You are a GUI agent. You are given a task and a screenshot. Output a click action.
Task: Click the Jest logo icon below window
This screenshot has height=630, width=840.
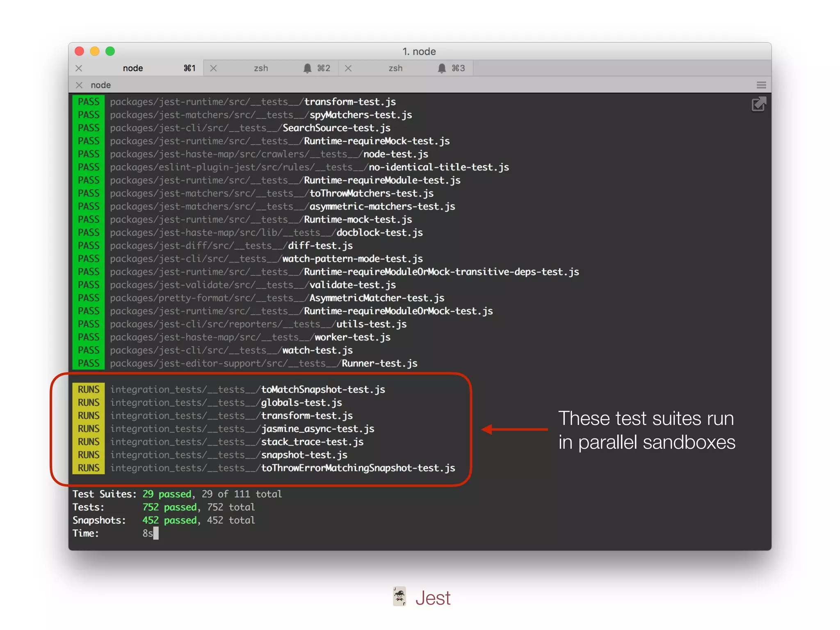point(399,596)
